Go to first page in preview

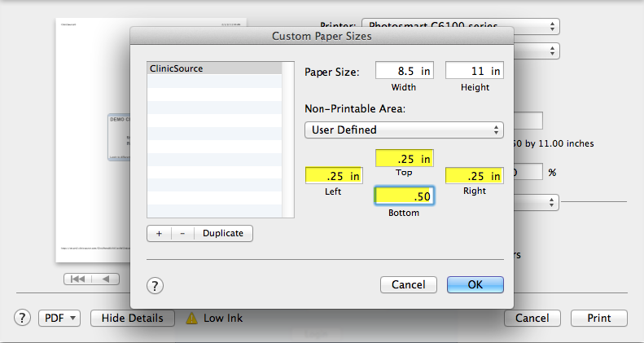tap(79, 279)
